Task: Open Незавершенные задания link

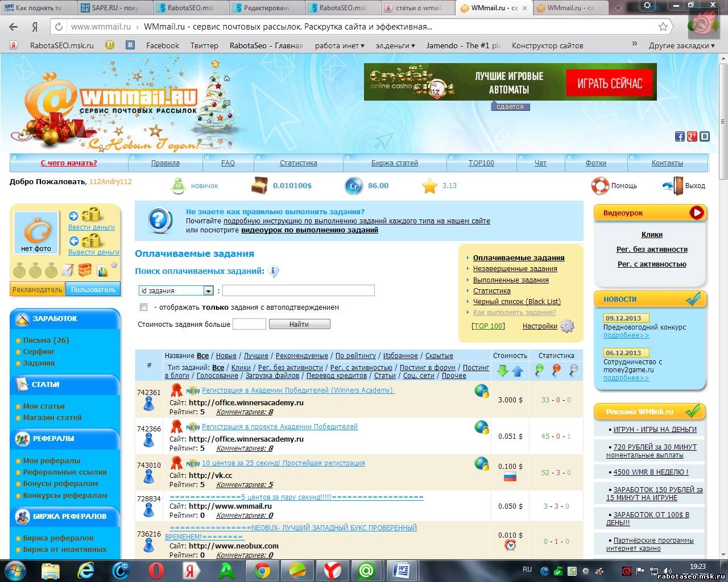Action: (x=515, y=269)
